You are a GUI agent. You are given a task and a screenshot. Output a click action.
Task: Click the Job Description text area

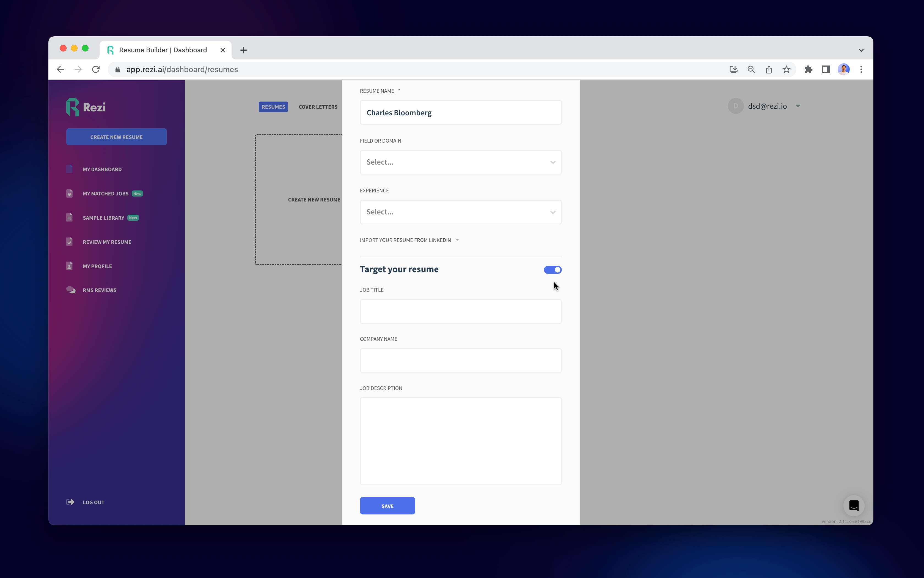[x=460, y=441]
